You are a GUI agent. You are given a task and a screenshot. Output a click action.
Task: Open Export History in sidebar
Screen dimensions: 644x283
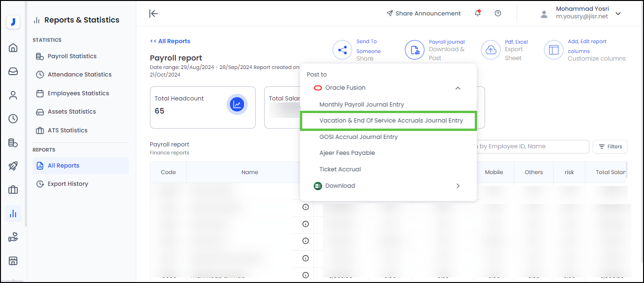pos(68,184)
